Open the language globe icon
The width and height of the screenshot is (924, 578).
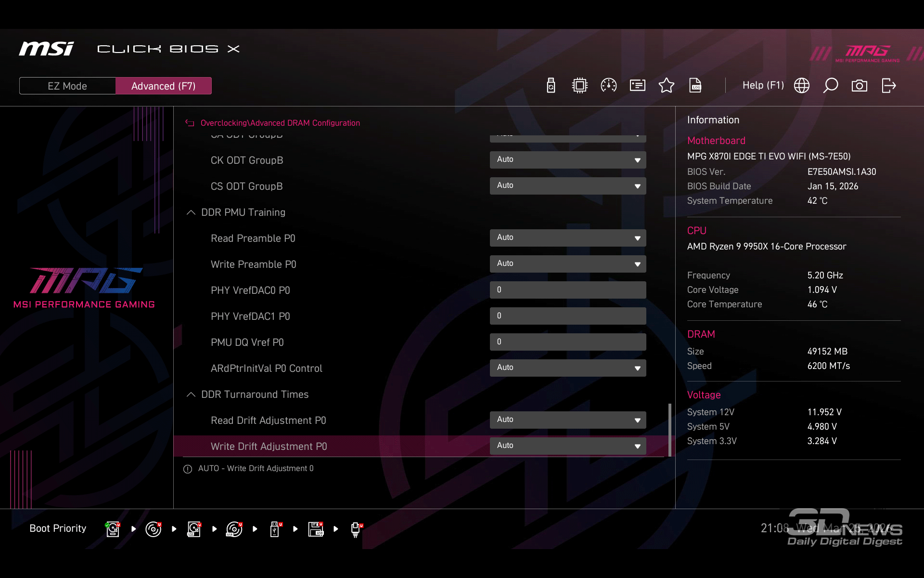pos(801,86)
